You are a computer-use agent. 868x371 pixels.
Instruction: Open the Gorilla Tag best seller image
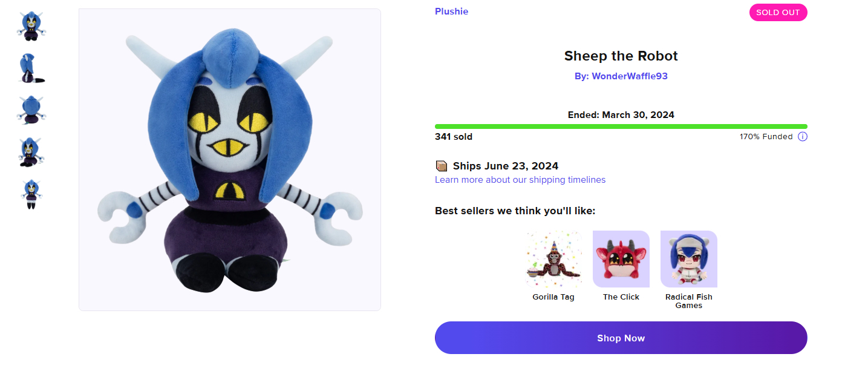(x=553, y=259)
